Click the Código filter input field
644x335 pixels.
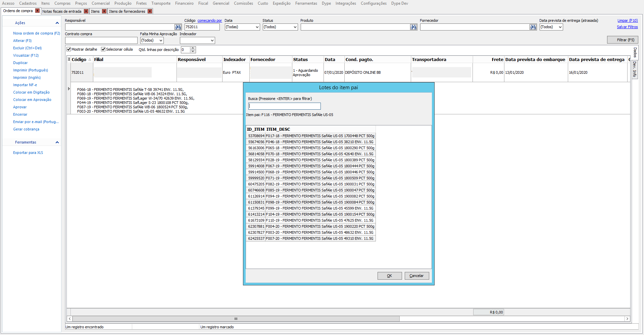coord(202,27)
